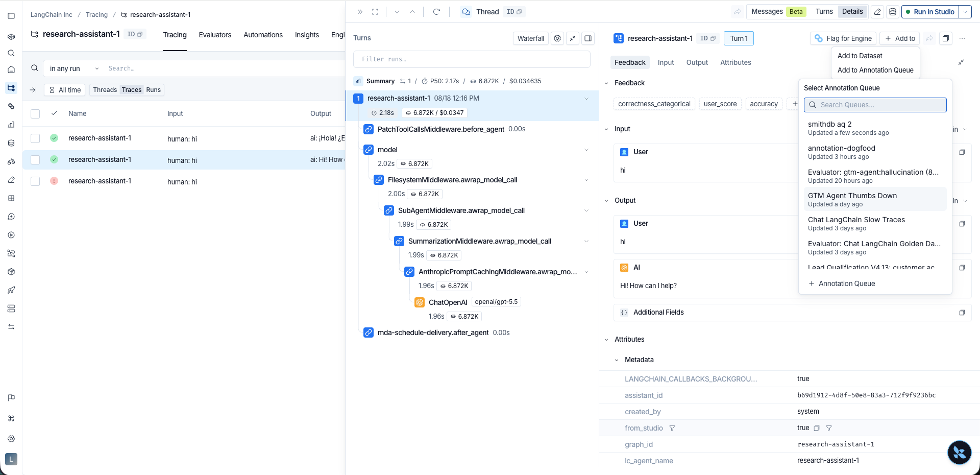Open the bar chart icon in left sidebar
The height and width of the screenshot is (475, 980).
point(11,125)
